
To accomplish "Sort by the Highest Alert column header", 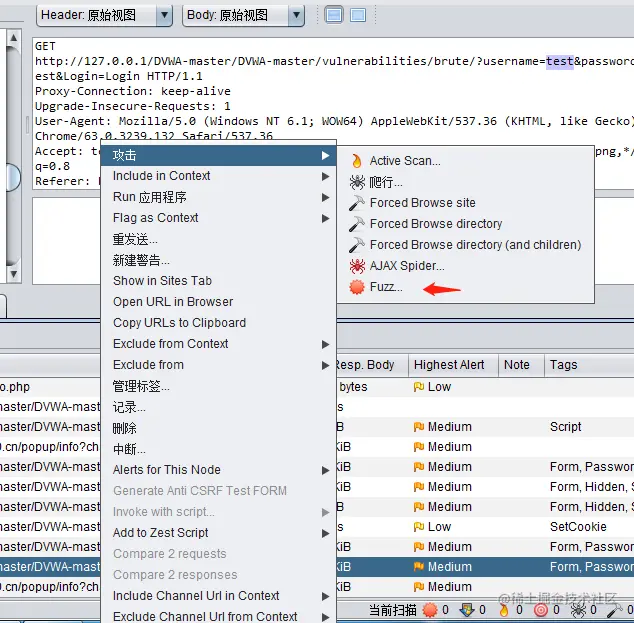I will pyautogui.click(x=453, y=365).
